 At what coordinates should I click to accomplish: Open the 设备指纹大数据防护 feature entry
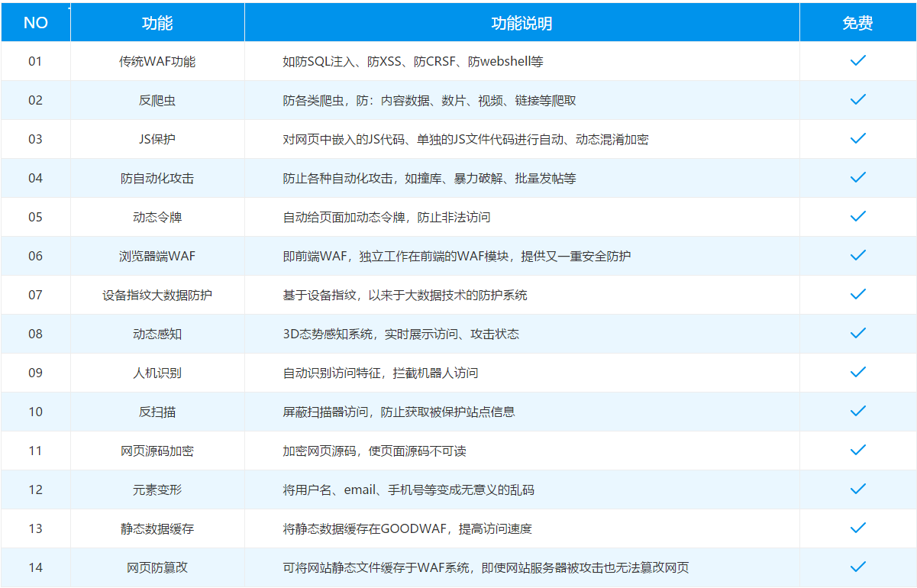(157, 294)
